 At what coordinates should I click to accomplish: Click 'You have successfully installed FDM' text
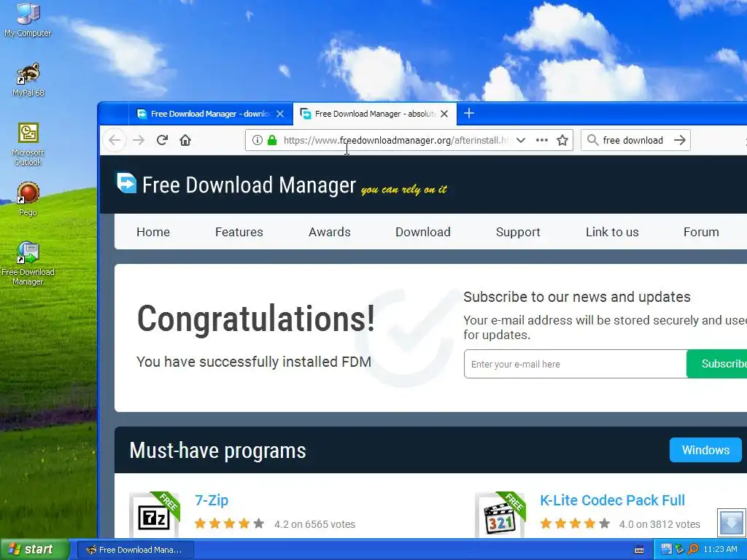point(254,362)
